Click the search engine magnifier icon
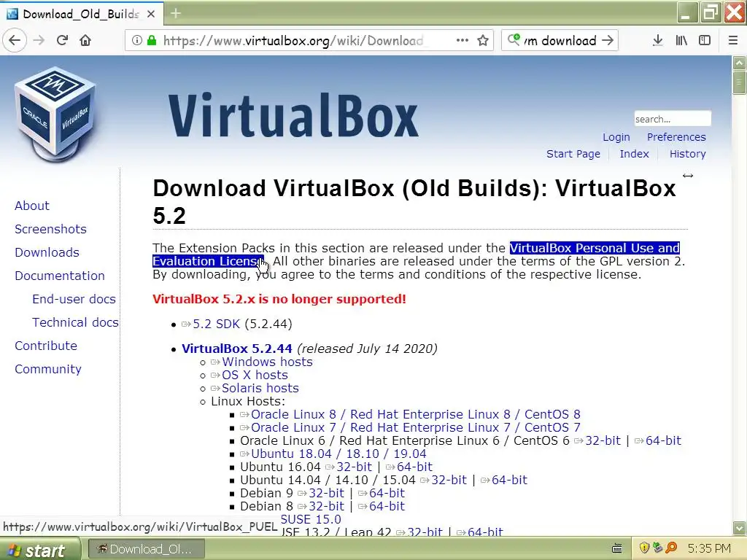The image size is (747, 560). pyautogui.click(x=514, y=39)
